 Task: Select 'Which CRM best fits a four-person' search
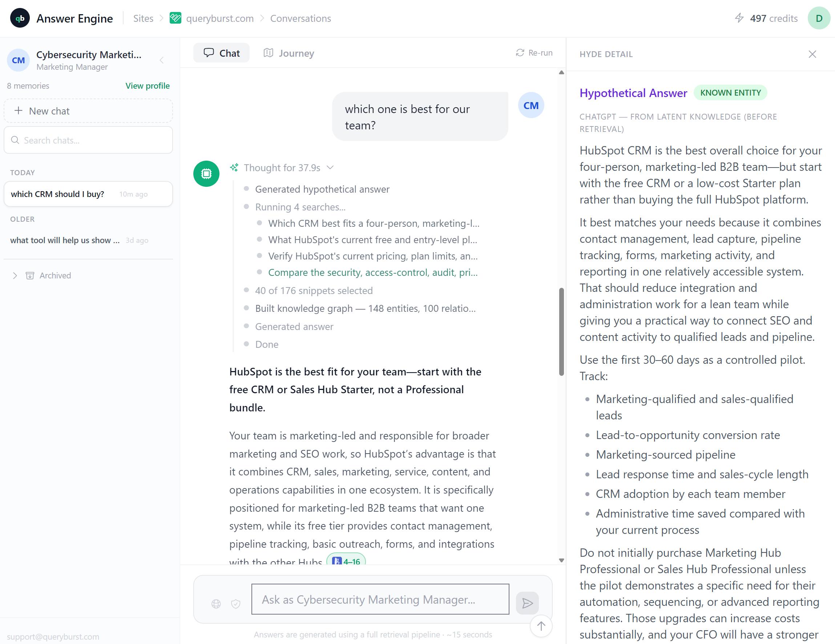[x=374, y=224]
